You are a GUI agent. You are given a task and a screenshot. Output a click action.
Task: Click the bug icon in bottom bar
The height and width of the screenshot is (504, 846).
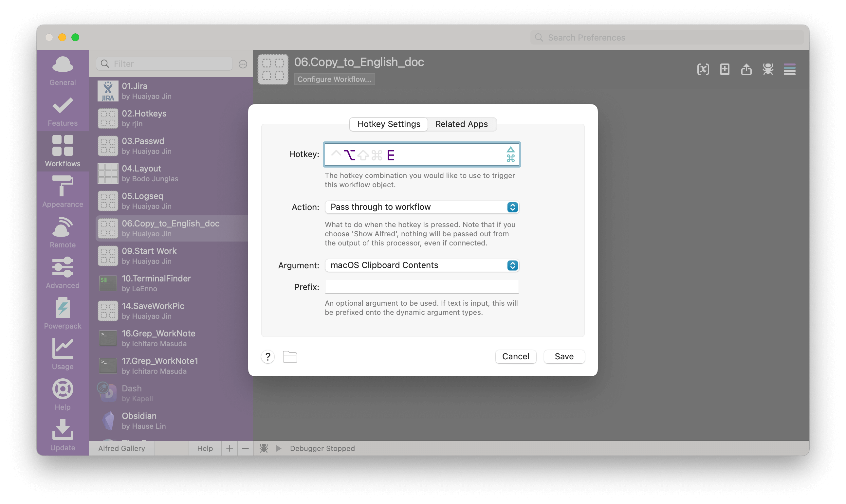coord(264,448)
